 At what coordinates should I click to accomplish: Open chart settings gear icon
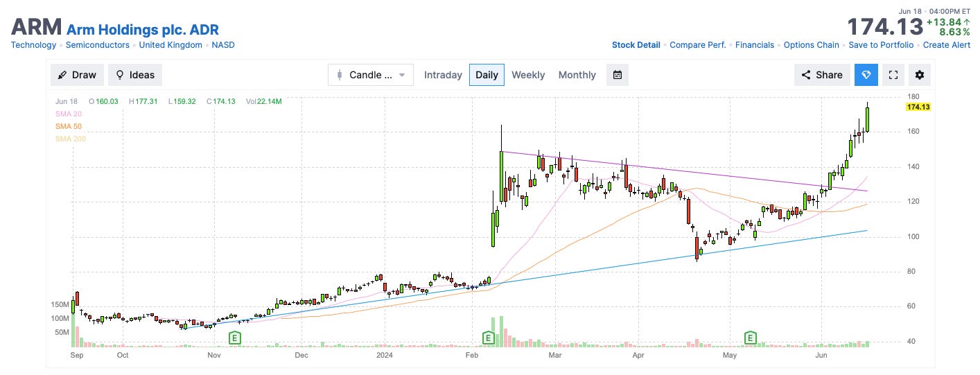tap(920, 75)
